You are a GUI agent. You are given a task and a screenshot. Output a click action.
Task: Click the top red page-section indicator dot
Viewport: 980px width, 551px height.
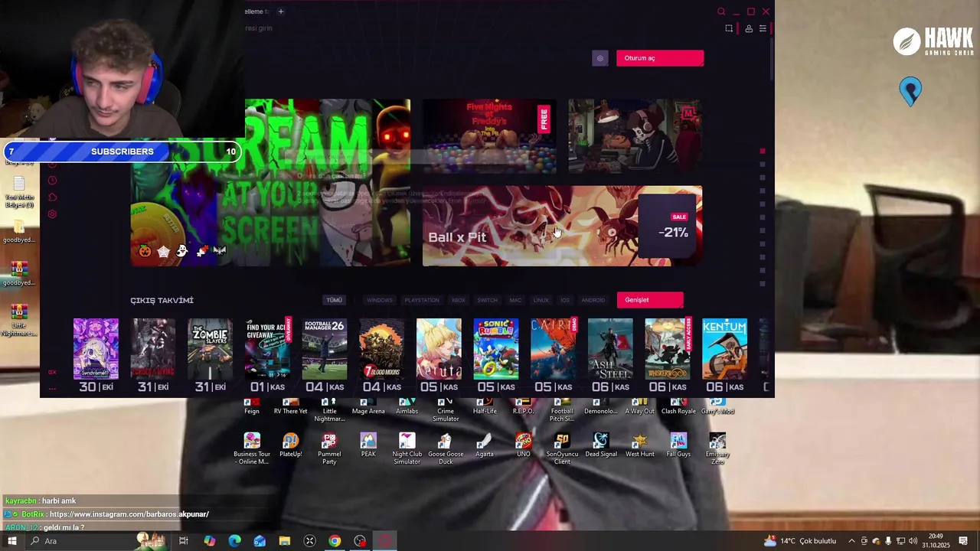(763, 151)
